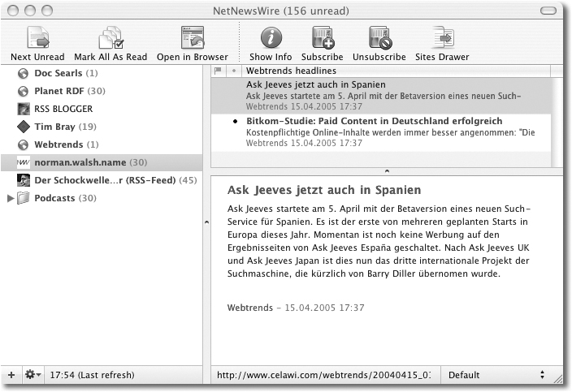Open the article with Open in Browser
This screenshot has height=392, width=572.
193,37
